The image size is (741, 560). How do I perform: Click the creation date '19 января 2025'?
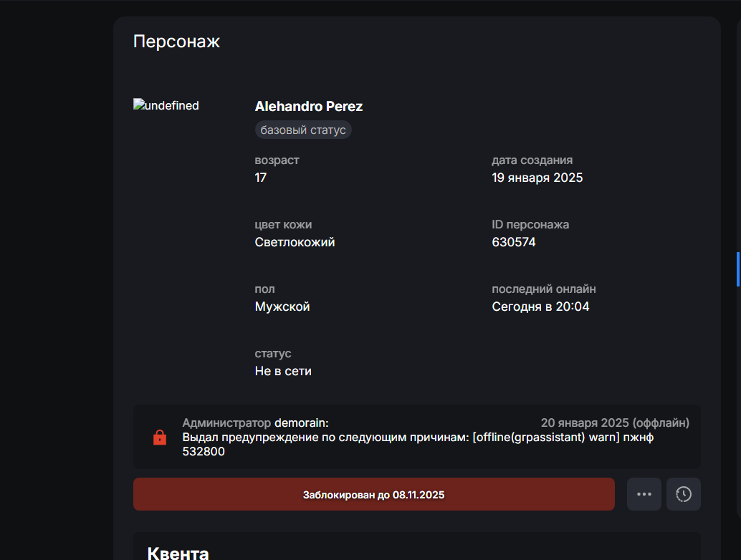pyautogui.click(x=537, y=178)
